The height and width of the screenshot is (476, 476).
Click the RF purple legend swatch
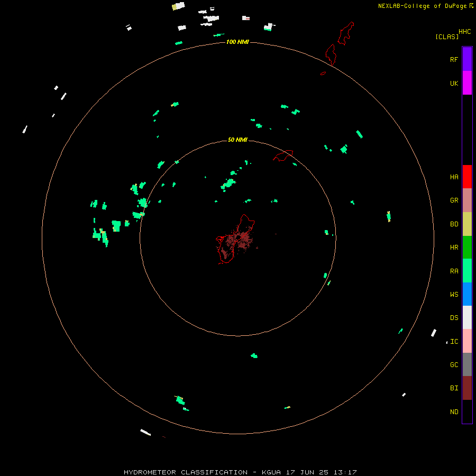(x=467, y=59)
